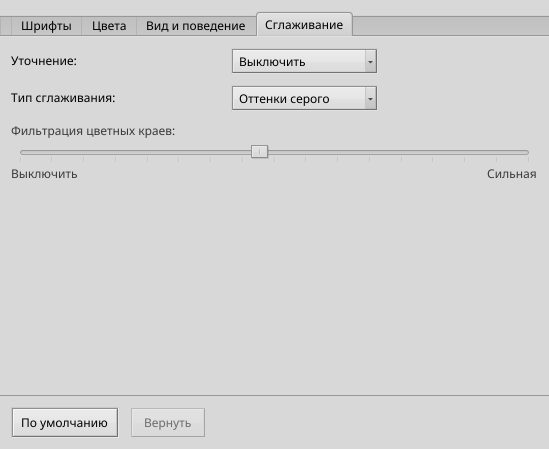Click the Фильтрация цветных краев: label
The image size is (549, 449).
(93, 131)
